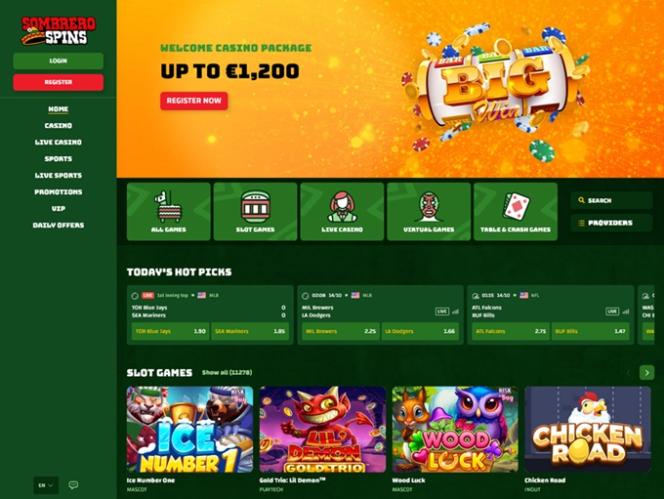664x499 pixels.
Task: Pick TOR Blue Jays odds 1.90
Action: [170, 331]
